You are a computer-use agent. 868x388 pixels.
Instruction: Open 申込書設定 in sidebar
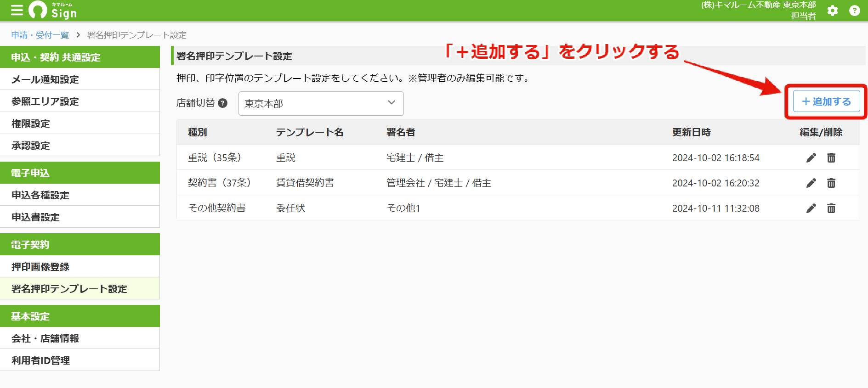pos(80,217)
